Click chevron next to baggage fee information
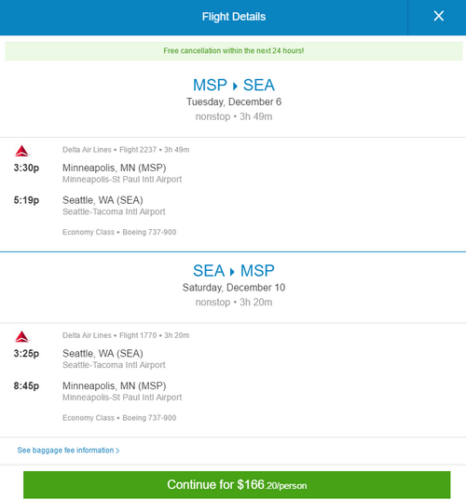Screen dimensions: 466x500 coord(117,451)
